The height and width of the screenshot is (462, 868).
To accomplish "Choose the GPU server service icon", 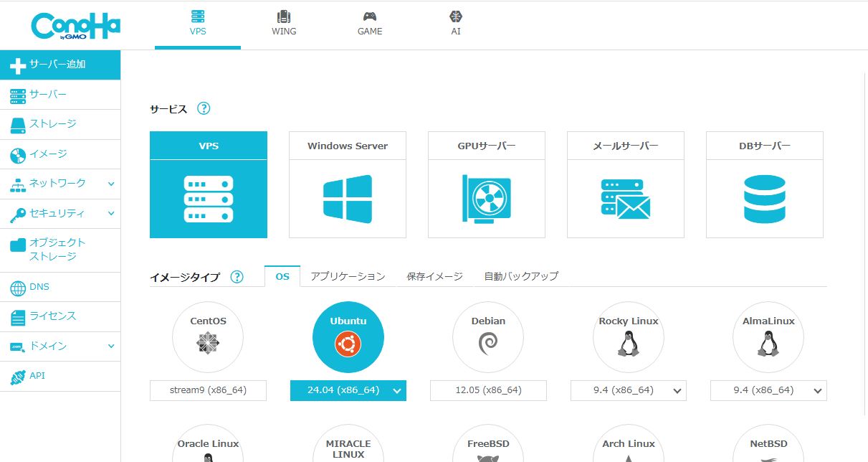I will [486, 198].
